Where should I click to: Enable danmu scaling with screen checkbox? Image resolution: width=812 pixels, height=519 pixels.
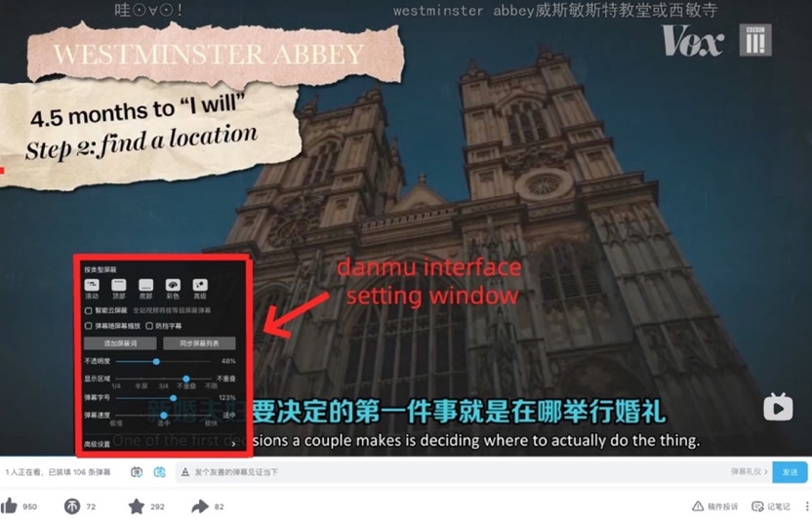(x=90, y=326)
